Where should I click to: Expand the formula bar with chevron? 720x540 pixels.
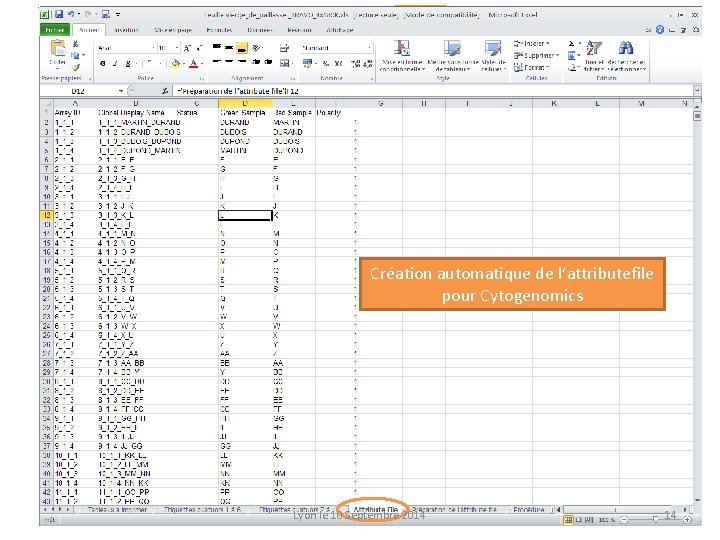tap(697, 90)
